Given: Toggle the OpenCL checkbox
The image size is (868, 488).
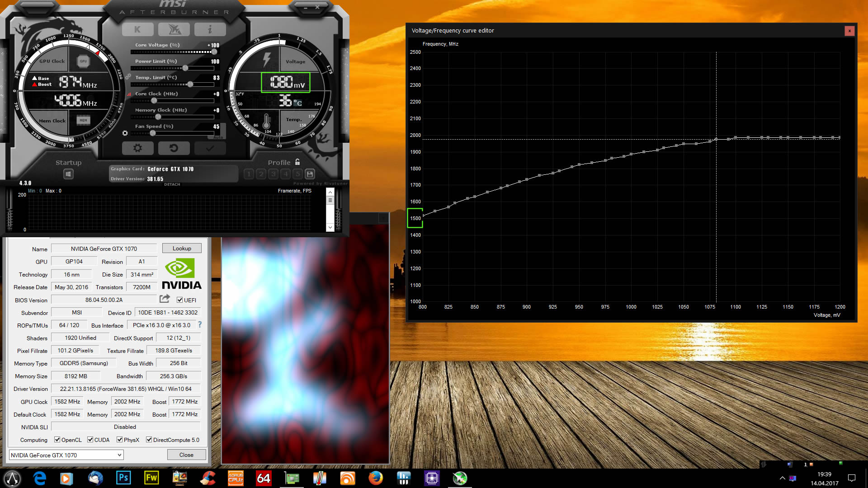Looking at the screenshot, I should (57, 440).
